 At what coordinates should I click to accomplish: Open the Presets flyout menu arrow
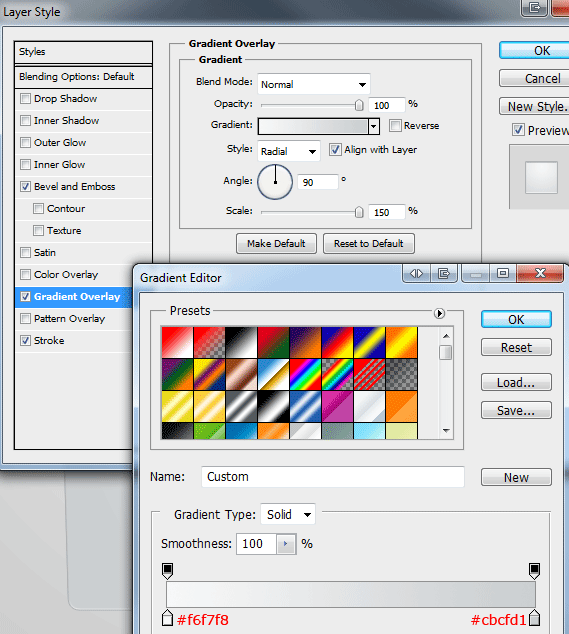coord(439,313)
